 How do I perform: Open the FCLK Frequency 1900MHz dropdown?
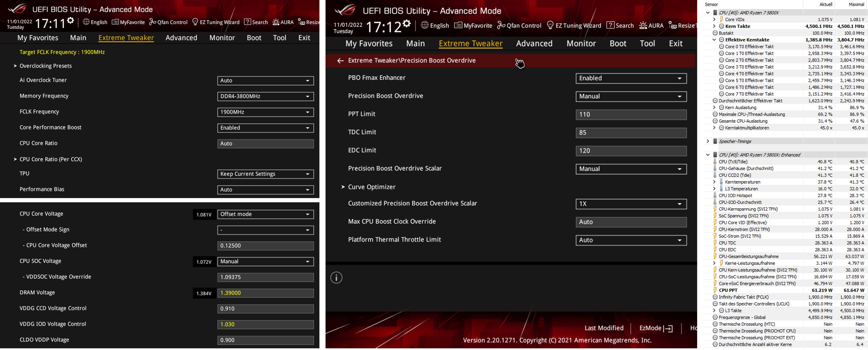coord(266,112)
